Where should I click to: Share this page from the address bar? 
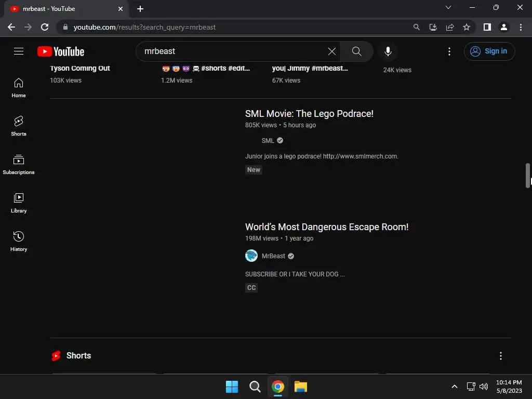(x=450, y=27)
